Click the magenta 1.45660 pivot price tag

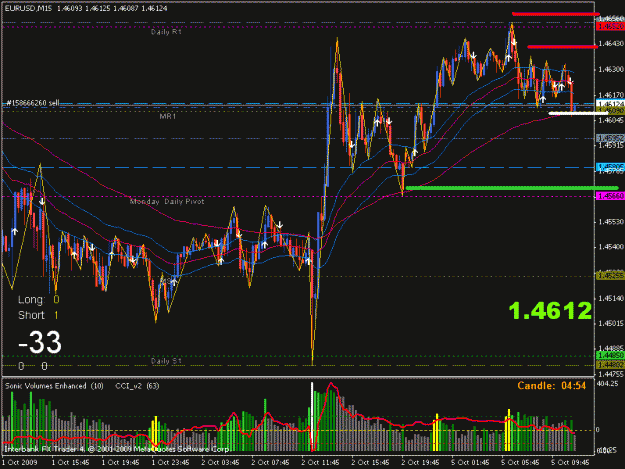pos(610,196)
